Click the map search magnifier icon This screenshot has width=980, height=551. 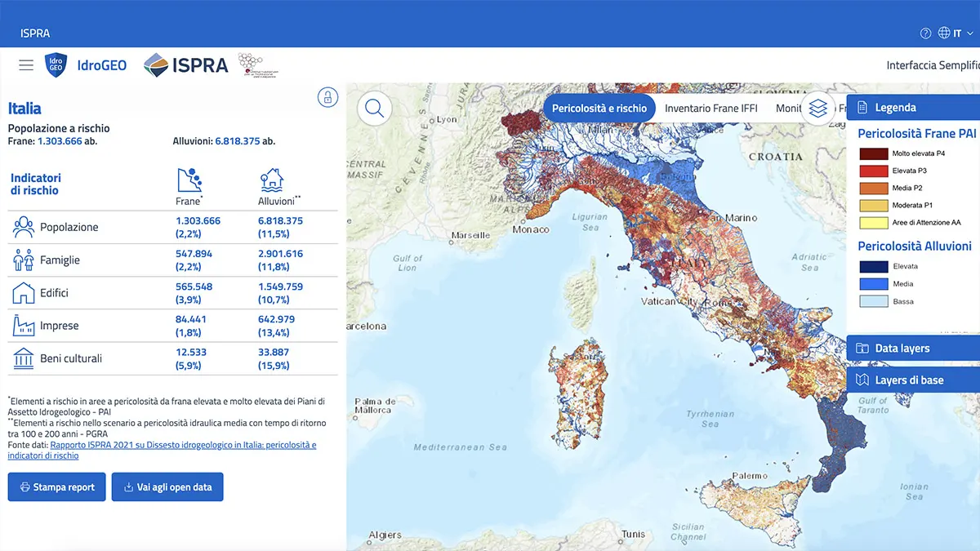(375, 108)
